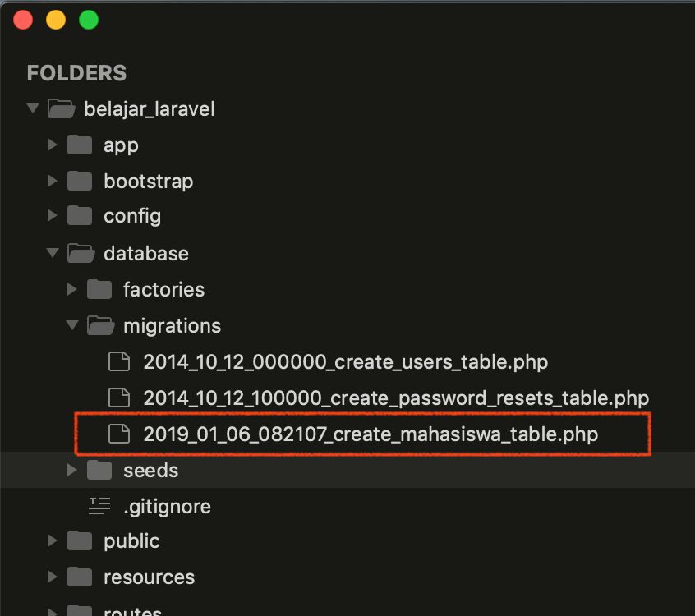The height and width of the screenshot is (616, 695).
Task: Select the bootstrap folder
Action: click(148, 181)
